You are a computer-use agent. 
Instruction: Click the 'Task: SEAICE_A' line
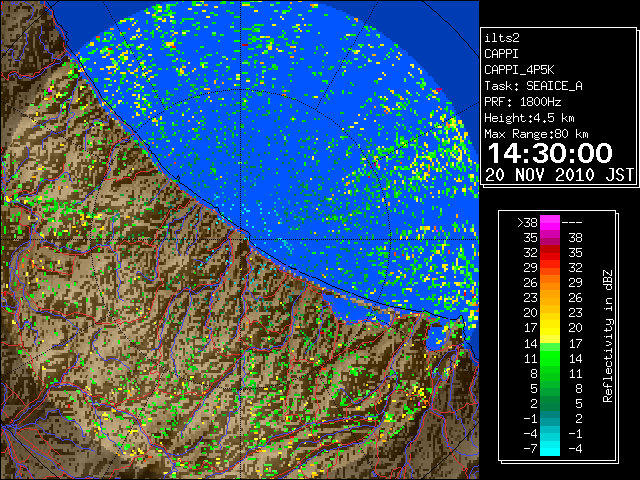click(x=533, y=86)
